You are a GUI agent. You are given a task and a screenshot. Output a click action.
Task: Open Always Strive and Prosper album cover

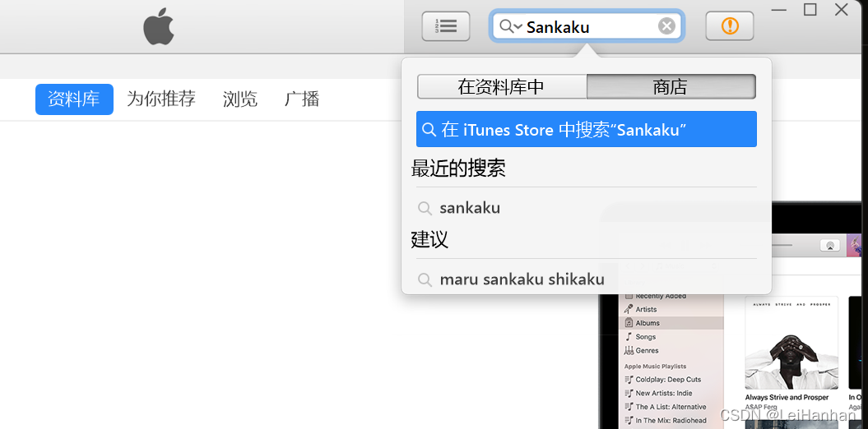pyautogui.click(x=791, y=343)
